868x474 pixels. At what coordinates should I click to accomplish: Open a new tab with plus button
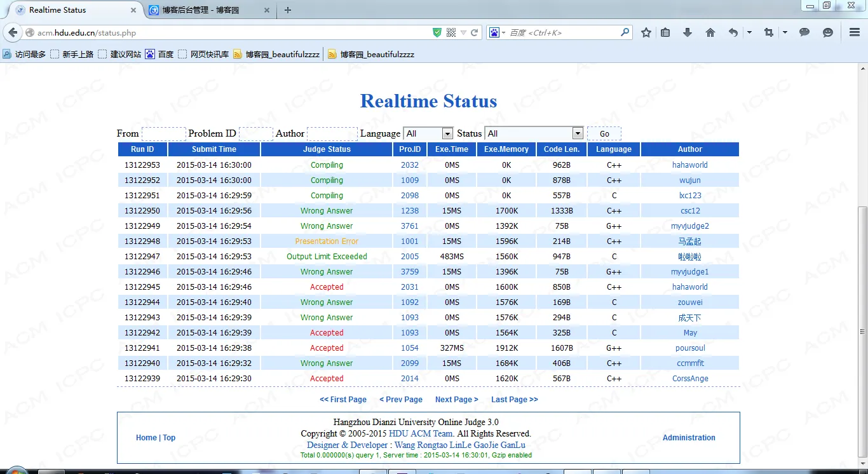pyautogui.click(x=288, y=10)
